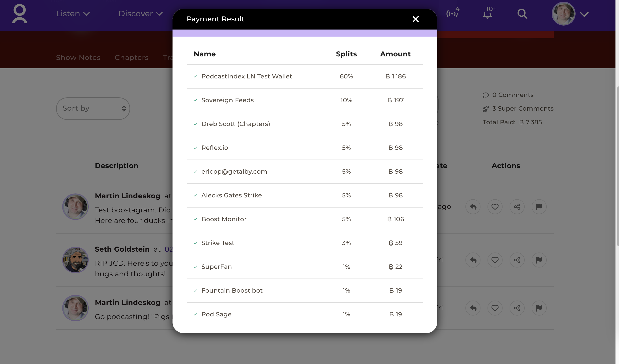Click the ₿ 106 amount for Boost Monitor
The width and height of the screenshot is (619, 364).
pyautogui.click(x=396, y=219)
